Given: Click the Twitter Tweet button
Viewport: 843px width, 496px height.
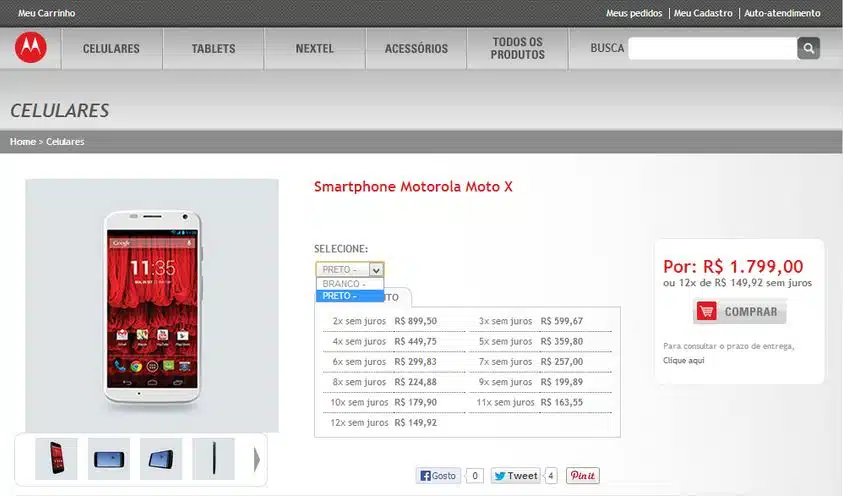Looking at the screenshot, I should (x=516, y=476).
